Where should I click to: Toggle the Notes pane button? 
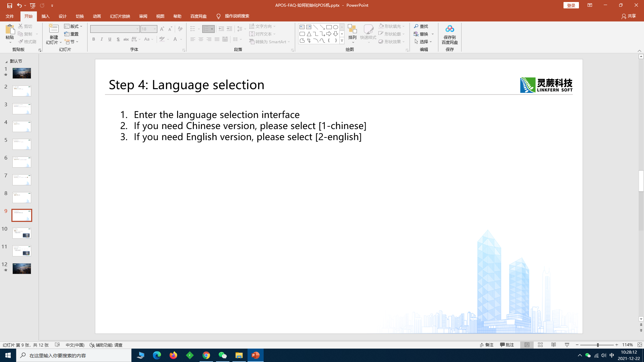(x=487, y=345)
